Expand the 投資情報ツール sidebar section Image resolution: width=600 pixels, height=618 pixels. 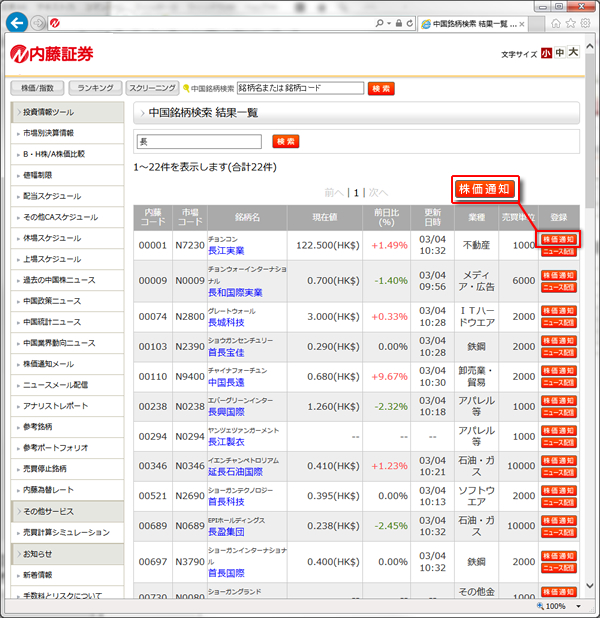pyautogui.click(x=66, y=112)
